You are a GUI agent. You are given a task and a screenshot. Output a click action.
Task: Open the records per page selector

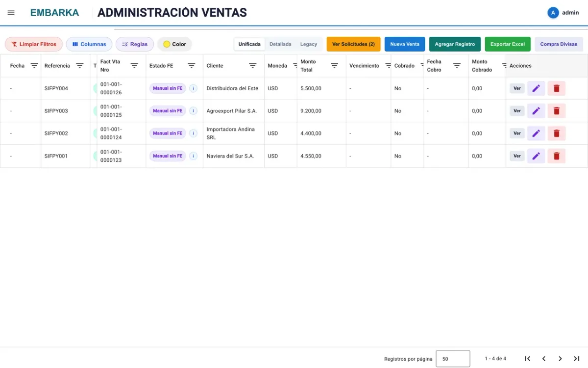(453, 359)
